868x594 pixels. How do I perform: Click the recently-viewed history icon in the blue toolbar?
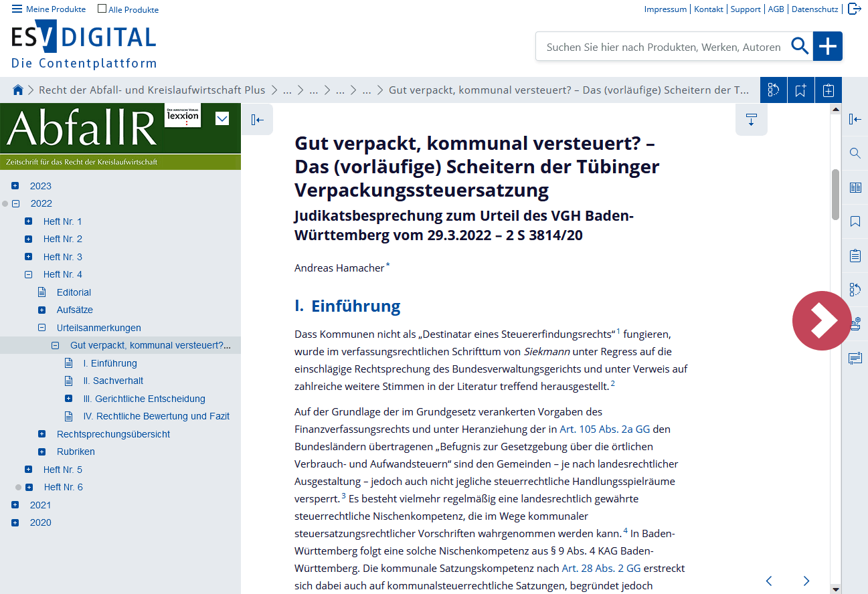tap(773, 89)
